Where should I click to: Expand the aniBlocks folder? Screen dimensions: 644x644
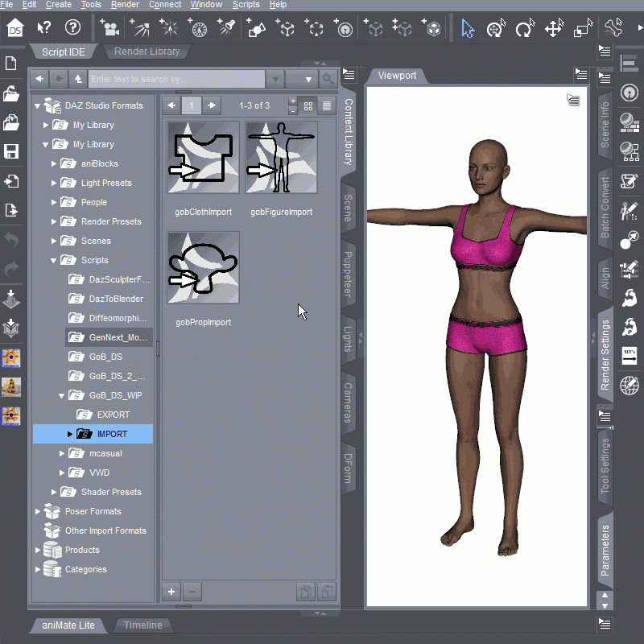54,163
